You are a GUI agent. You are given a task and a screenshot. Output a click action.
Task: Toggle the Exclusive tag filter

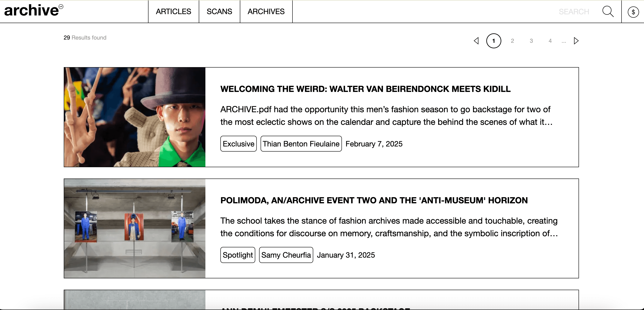(238, 144)
